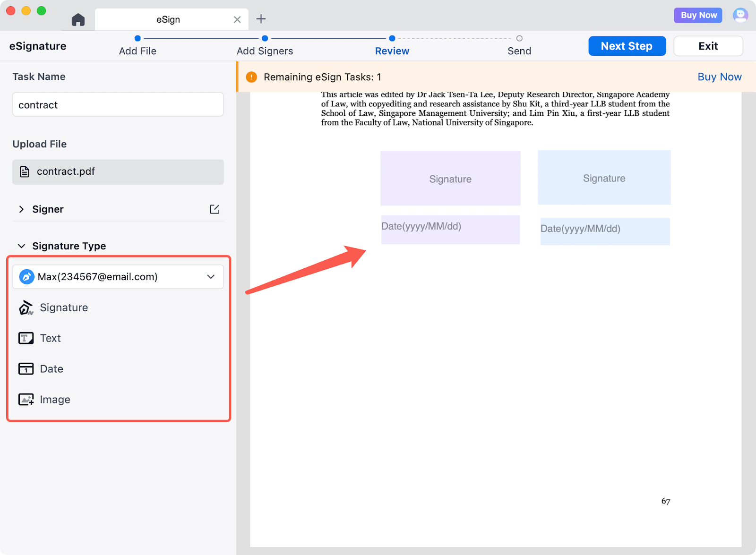Image resolution: width=756 pixels, height=555 pixels.
Task: Select the Image field tool icon
Action: click(26, 400)
